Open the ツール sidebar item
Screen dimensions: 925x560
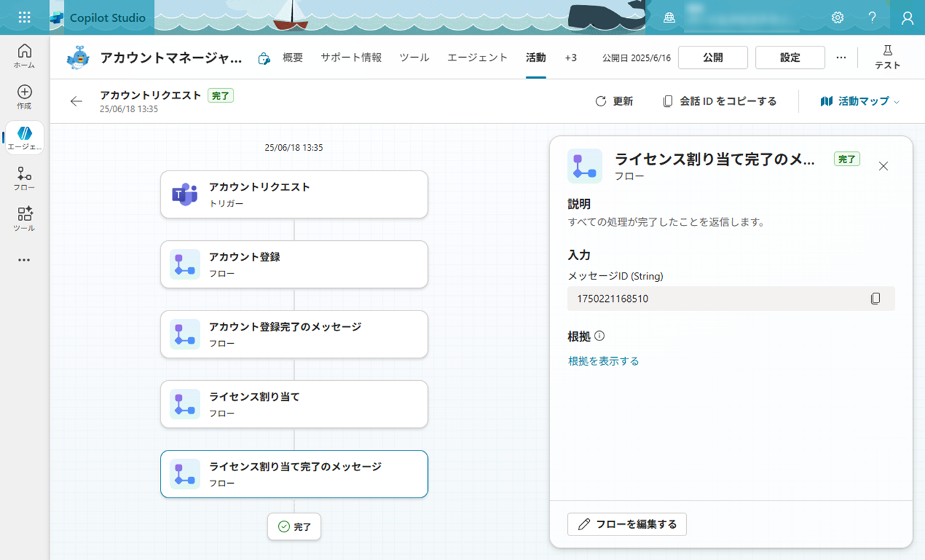click(x=25, y=220)
